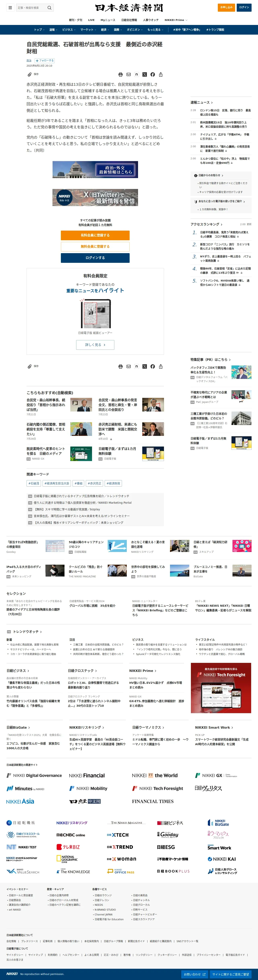The image size is (258, 980).
Task: Open the NIKKEI Tech Foresight red banner
Action: (x=221, y=688)
